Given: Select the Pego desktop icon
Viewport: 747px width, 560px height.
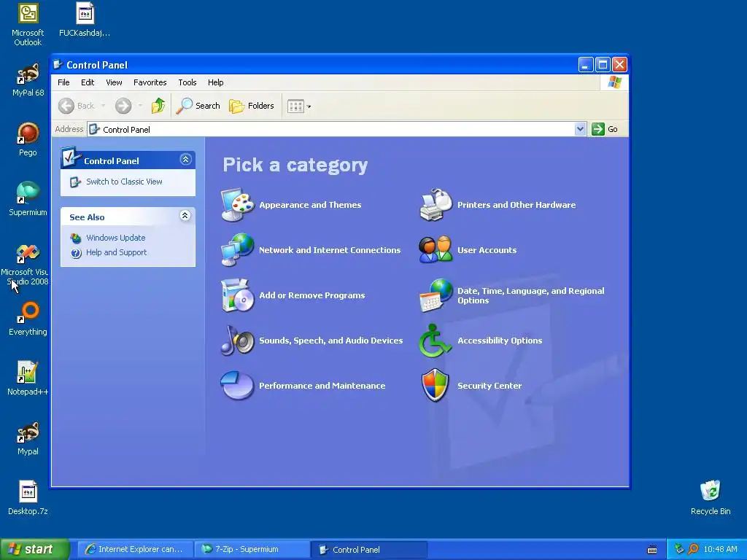Looking at the screenshot, I should point(28,139).
